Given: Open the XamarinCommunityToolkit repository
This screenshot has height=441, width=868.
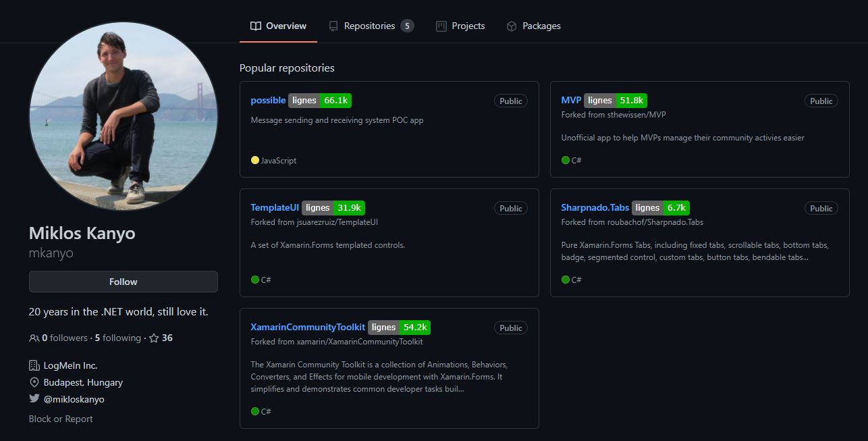Looking at the screenshot, I should point(308,328).
